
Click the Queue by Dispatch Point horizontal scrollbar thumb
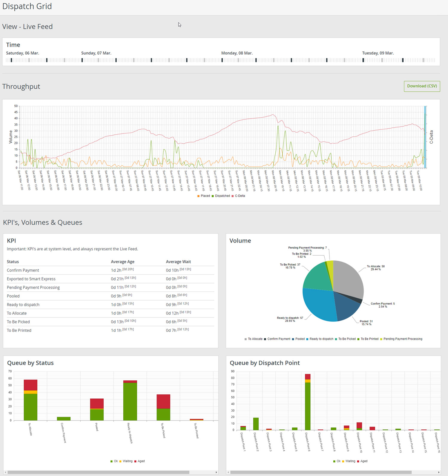pos(321,472)
